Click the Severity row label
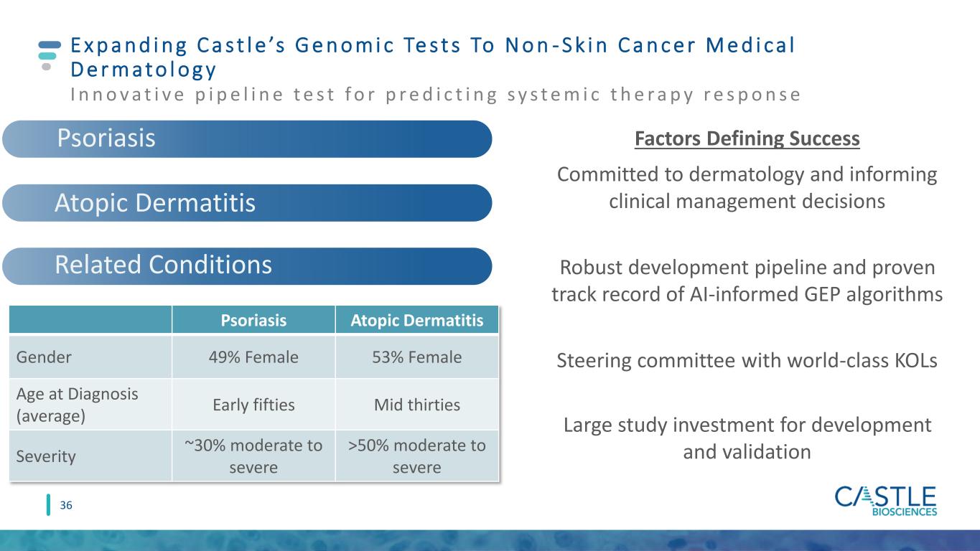 [90, 456]
